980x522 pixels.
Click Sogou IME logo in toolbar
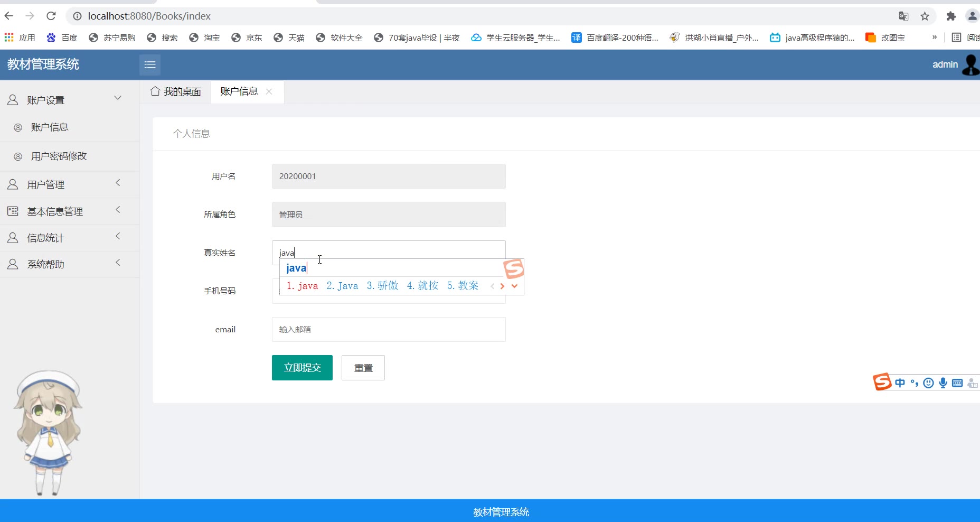click(882, 381)
